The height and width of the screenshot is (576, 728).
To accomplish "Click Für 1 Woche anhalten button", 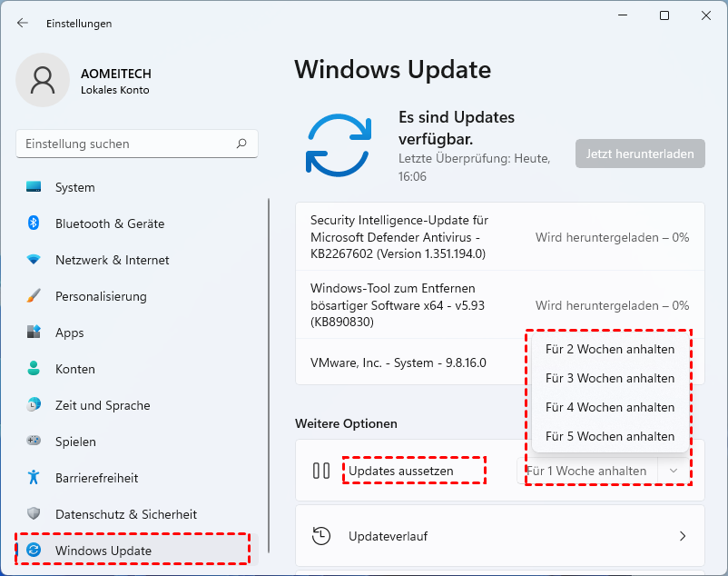I will (x=587, y=471).
